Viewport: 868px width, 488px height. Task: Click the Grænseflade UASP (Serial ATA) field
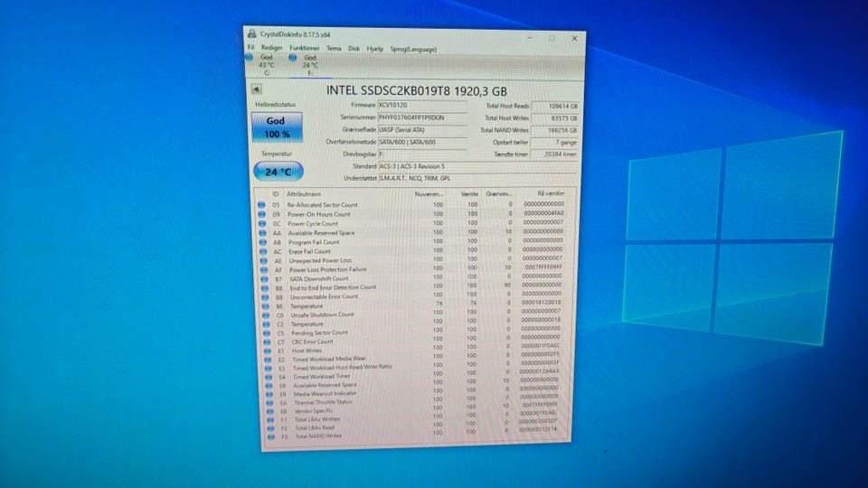422,129
